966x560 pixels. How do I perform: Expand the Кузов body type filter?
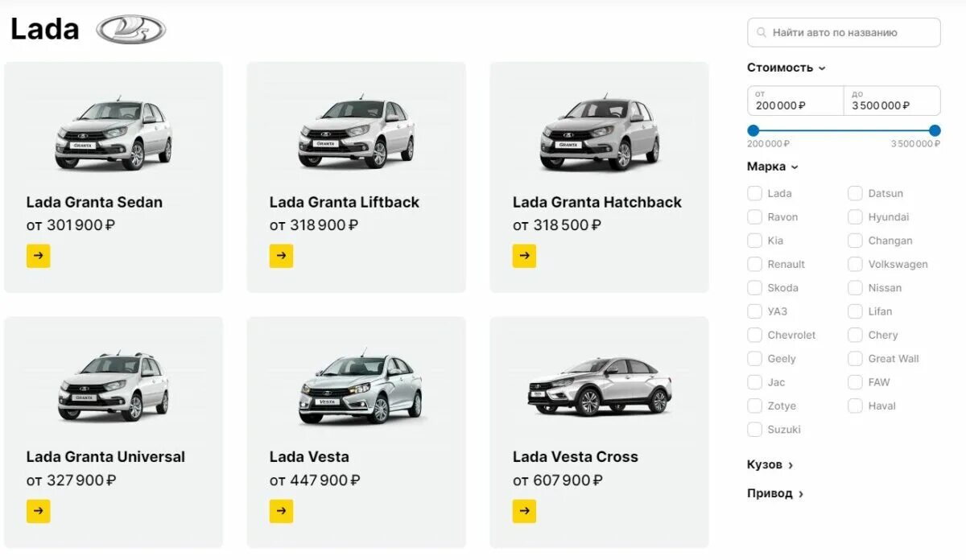coord(770,464)
